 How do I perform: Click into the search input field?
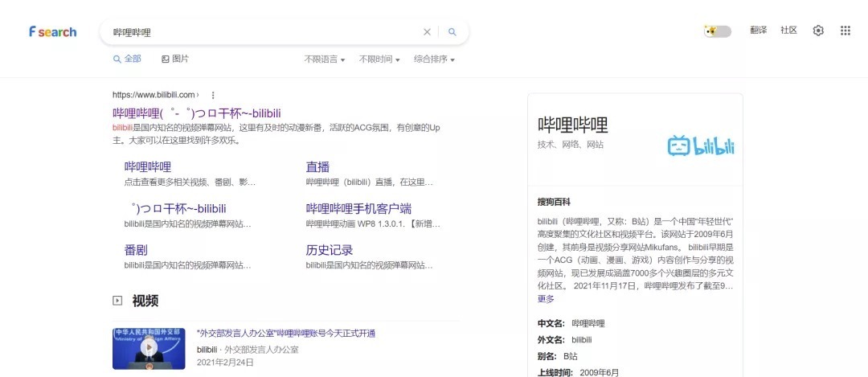tap(265, 32)
